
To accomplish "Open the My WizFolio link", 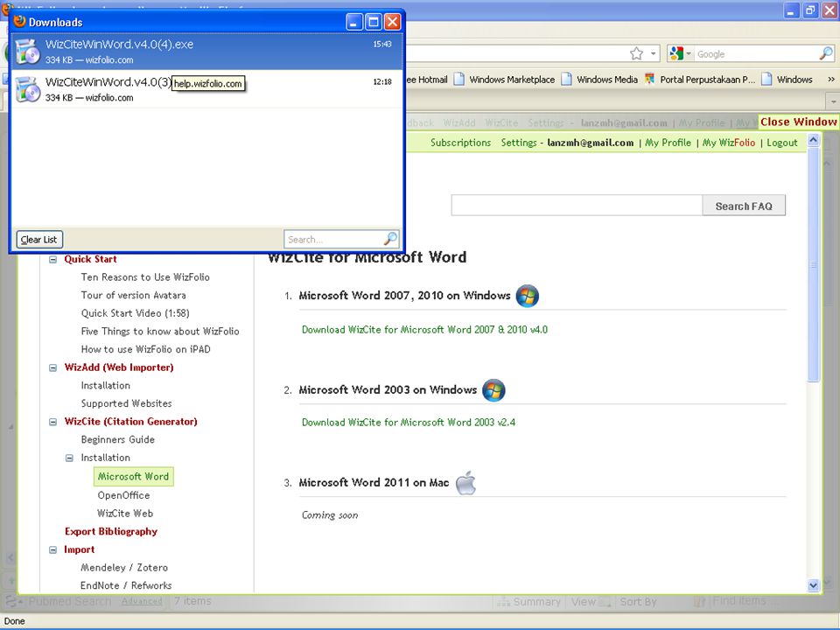I will coord(729,143).
